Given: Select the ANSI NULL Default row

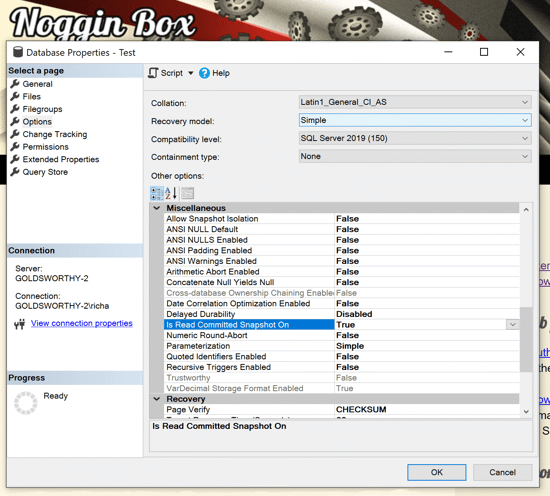Looking at the screenshot, I should tap(342, 229).
